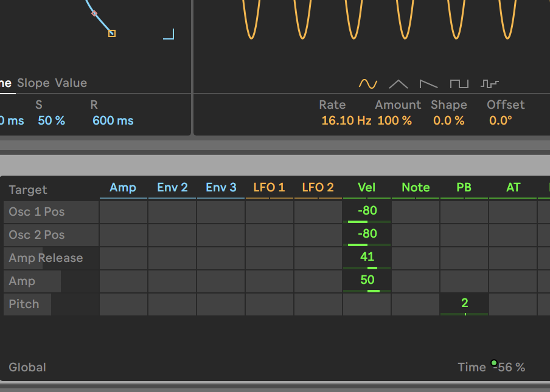Image resolution: width=550 pixels, height=392 pixels.
Task: Click the Vel to Osc 1 Pos cell
Action: (x=367, y=212)
